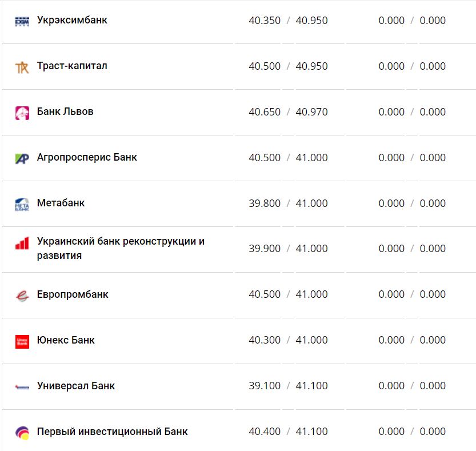
Task: Open the Агропросперис Банк link
Action: coord(87,158)
